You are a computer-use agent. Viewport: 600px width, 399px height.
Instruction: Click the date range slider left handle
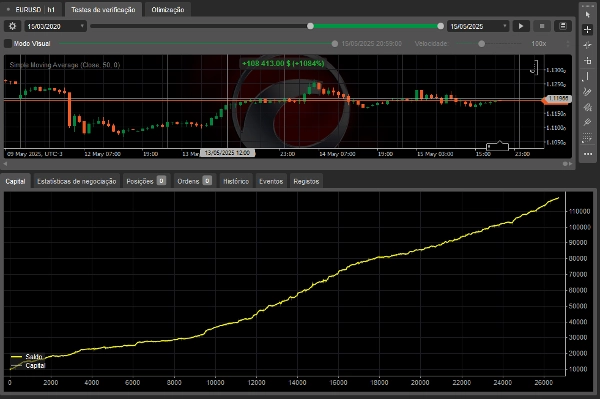pyautogui.click(x=310, y=26)
